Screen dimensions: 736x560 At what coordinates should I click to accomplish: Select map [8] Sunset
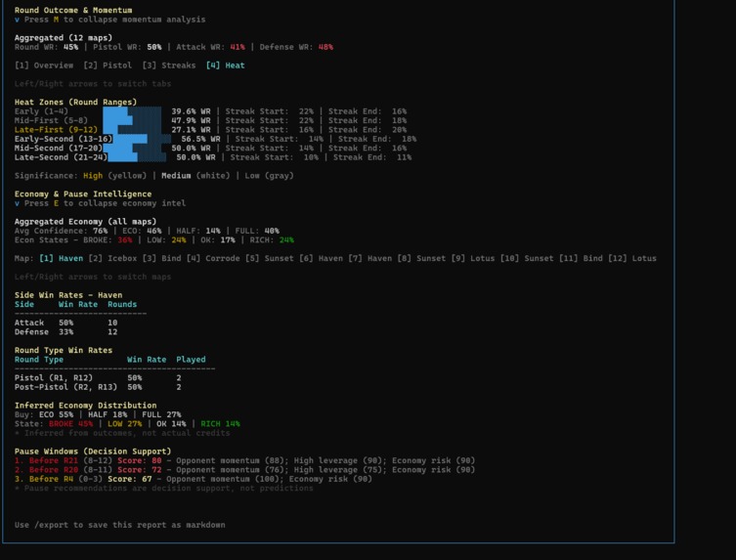coord(421,258)
